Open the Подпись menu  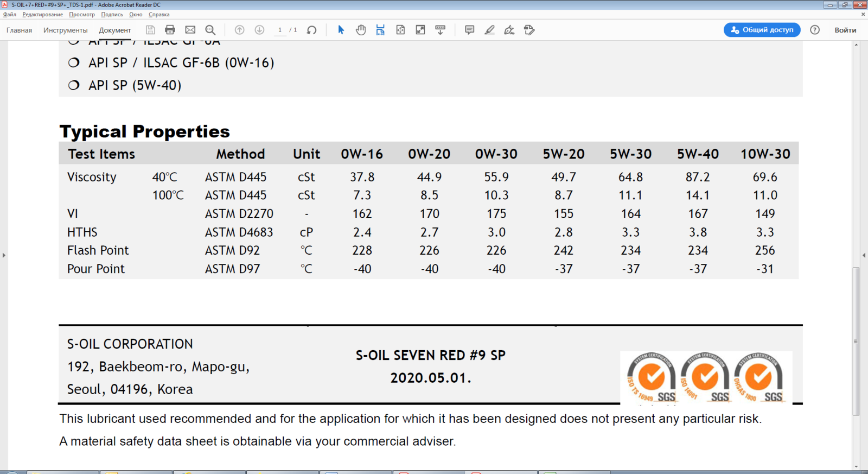(x=112, y=15)
